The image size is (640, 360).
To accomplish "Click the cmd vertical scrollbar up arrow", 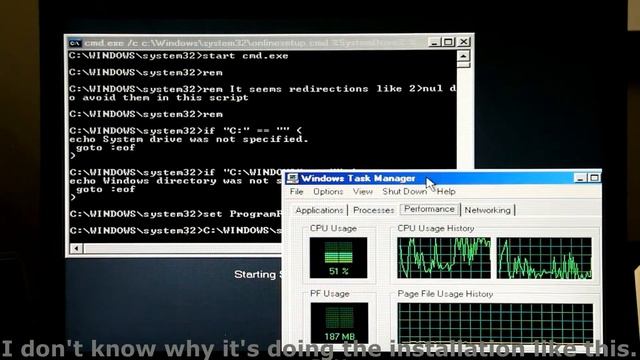I will 463,56.
